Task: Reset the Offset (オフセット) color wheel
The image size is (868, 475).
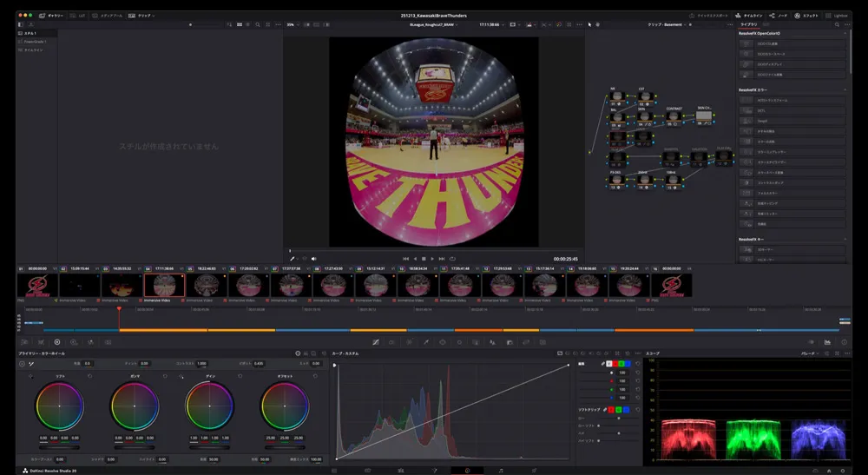Action: tap(315, 377)
